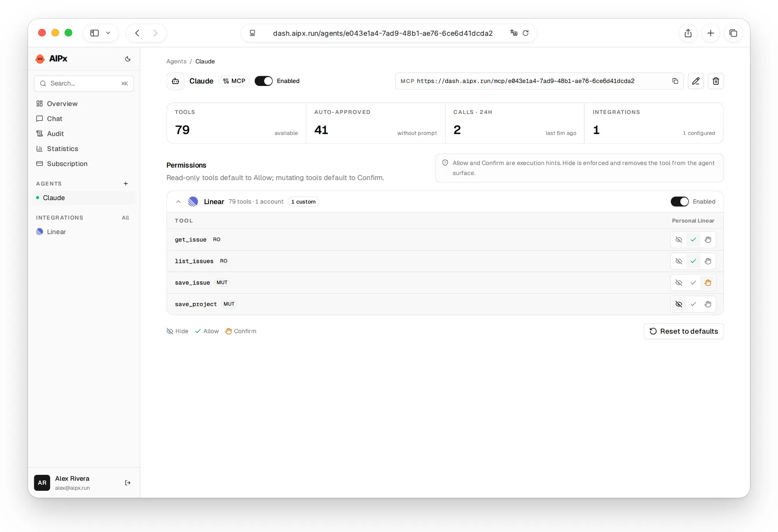Set list_issues to Confirm

coord(708,261)
